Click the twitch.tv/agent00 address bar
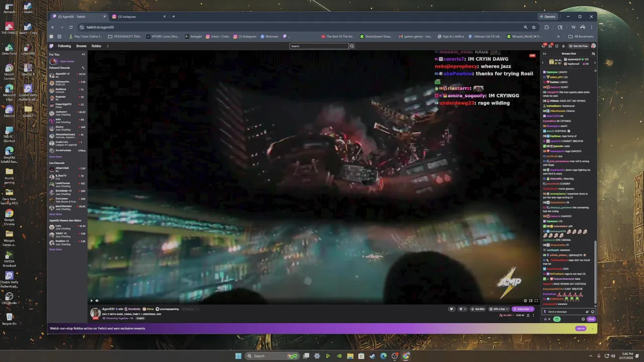Viewport: 644px width, 362px height. coord(302,27)
